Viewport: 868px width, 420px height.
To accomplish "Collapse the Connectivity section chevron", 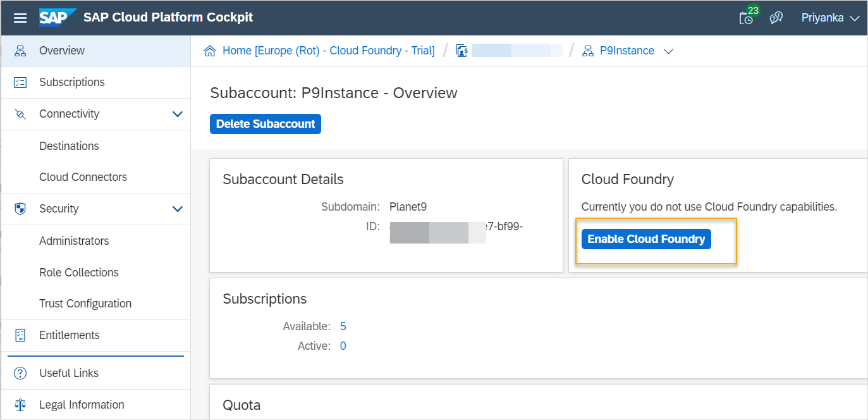I will 178,114.
